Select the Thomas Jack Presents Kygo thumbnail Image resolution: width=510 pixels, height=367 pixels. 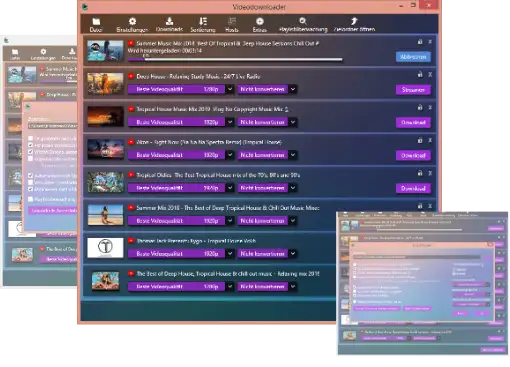point(105,248)
